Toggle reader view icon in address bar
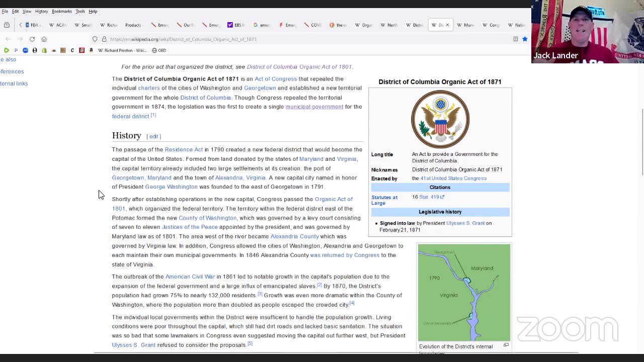Screen dimensions: 644x362 (x=515, y=39)
